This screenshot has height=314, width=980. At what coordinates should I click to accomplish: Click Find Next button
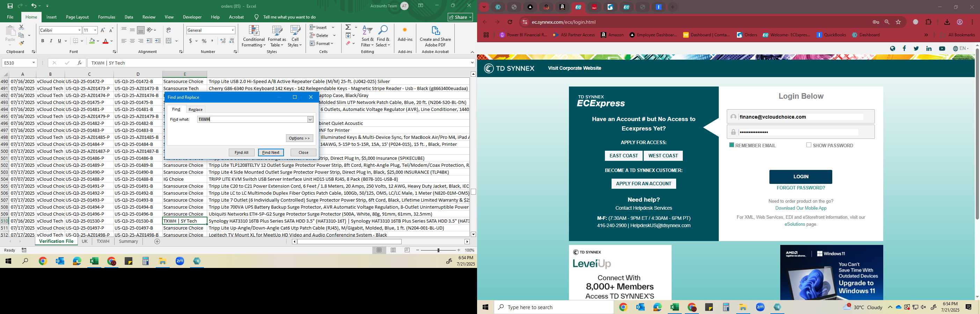271,152
